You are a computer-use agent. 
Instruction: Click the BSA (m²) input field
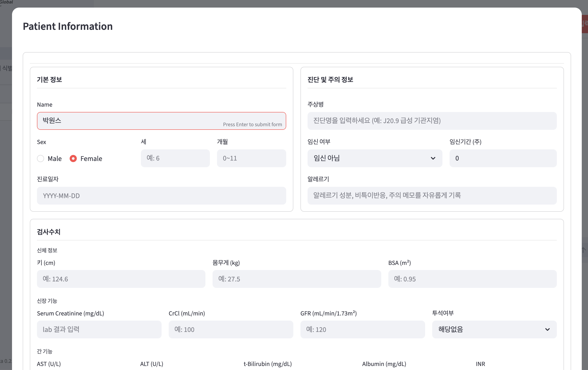(x=472, y=279)
